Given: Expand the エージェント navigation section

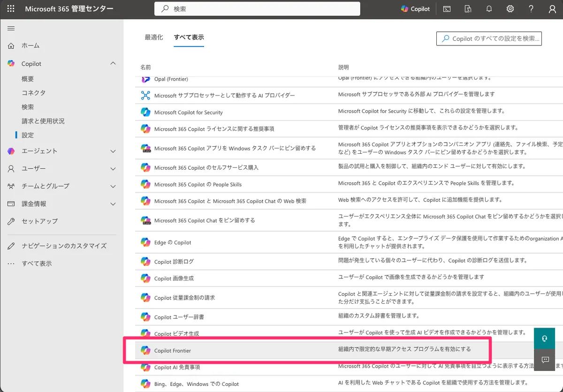Looking at the screenshot, I should pyautogui.click(x=113, y=151).
